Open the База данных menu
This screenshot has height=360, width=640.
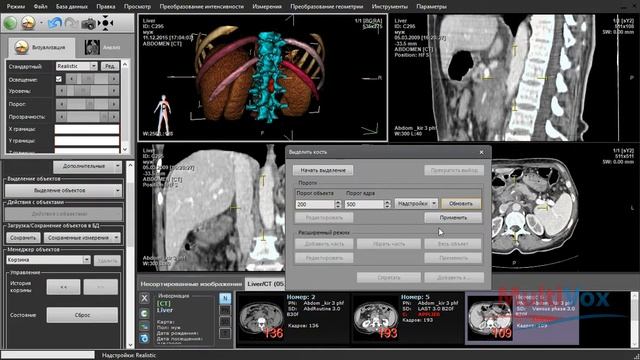pos(72,7)
